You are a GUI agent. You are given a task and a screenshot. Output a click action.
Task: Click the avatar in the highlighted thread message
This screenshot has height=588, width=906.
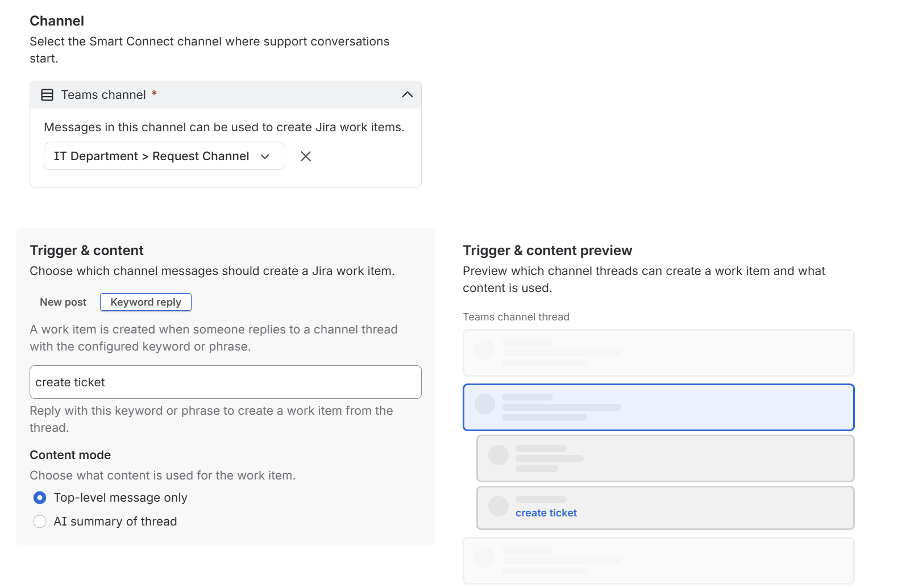point(485,404)
